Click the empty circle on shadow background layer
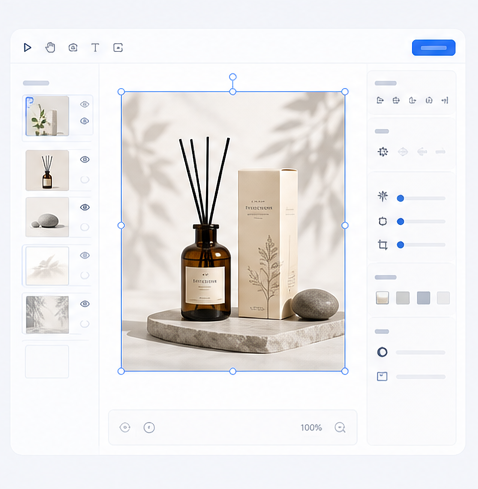The height and width of the screenshot is (489, 478). tap(85, 324)
